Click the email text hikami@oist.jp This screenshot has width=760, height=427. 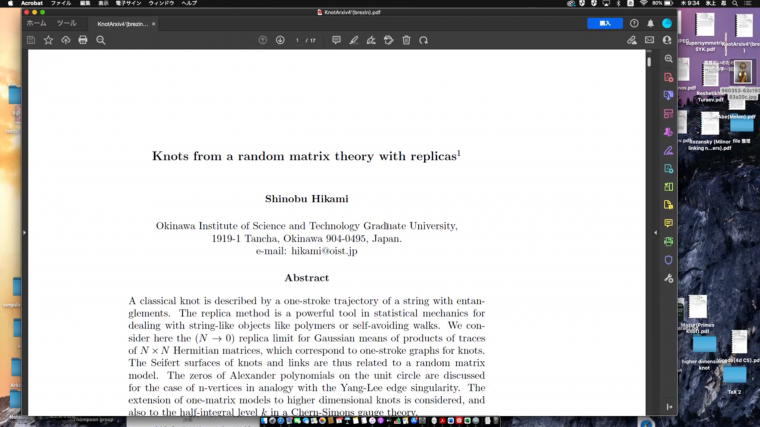click(x=324, y=251)
